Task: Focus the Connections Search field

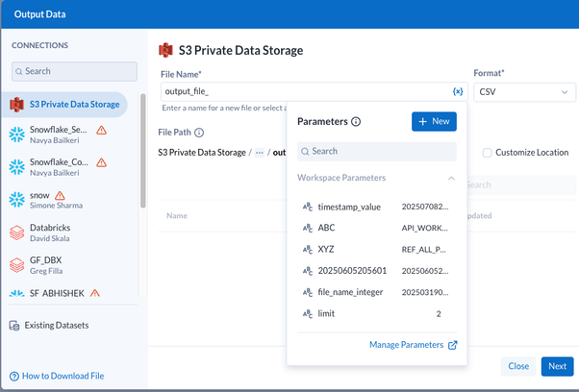Action: tap(75, 71)
